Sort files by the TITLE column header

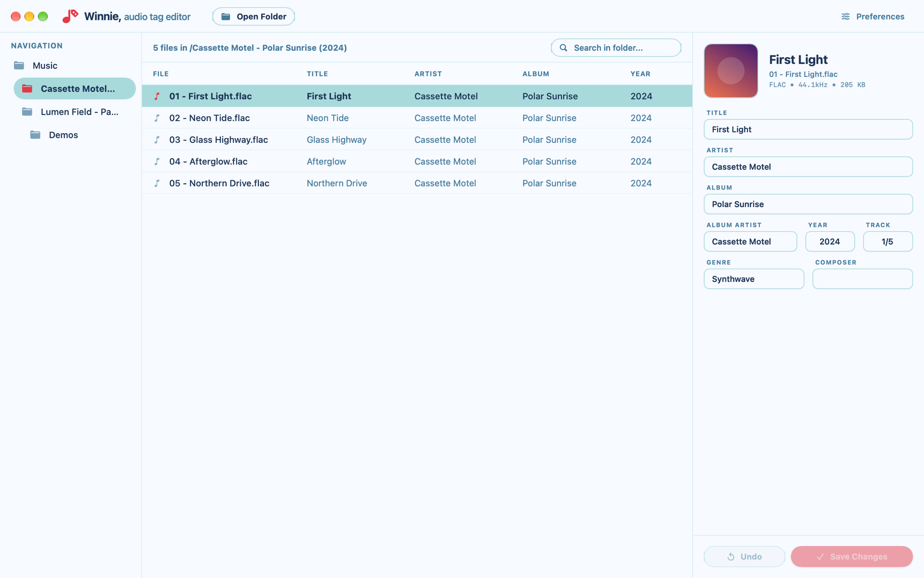coord(317,74)
